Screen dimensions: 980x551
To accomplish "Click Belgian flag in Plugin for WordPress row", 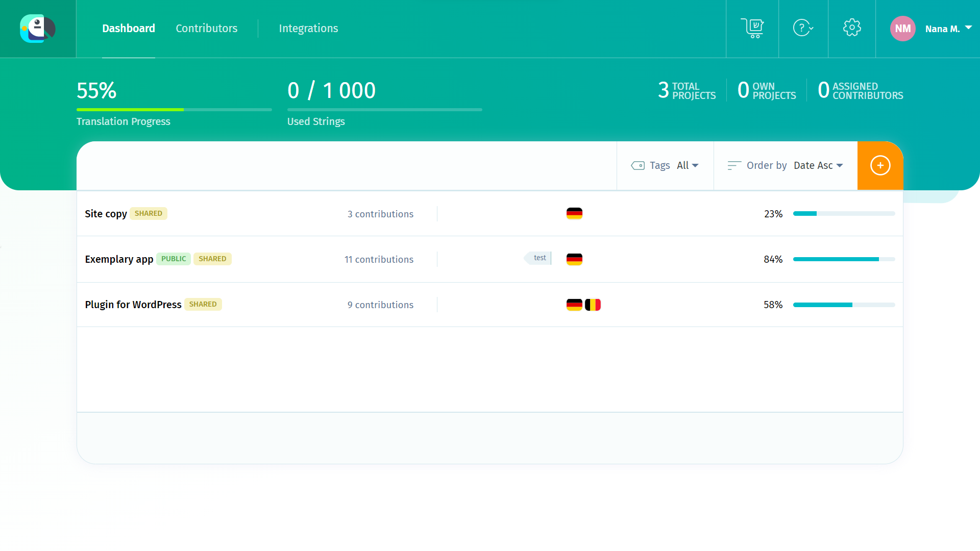I will [x=593, y=305].
